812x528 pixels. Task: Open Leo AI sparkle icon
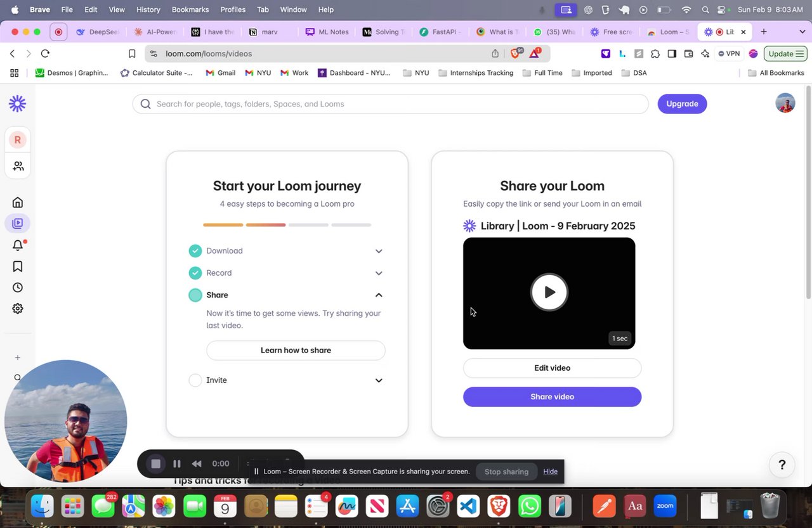tap(705, 54)
